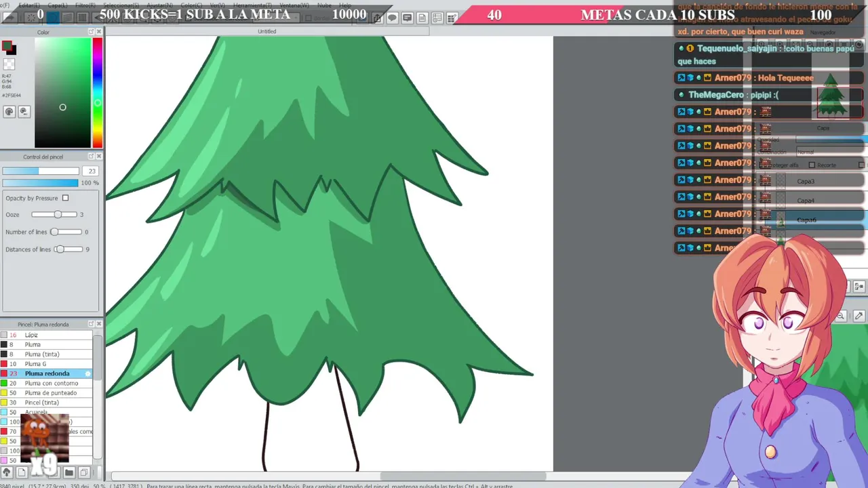Click the new brush page icon

[x=22, y=472]
